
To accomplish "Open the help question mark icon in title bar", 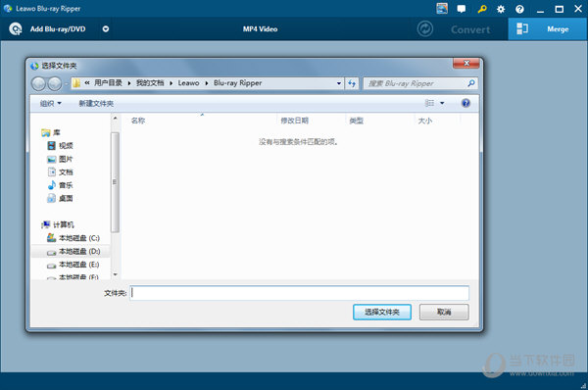I will click(x=519, y=9).
